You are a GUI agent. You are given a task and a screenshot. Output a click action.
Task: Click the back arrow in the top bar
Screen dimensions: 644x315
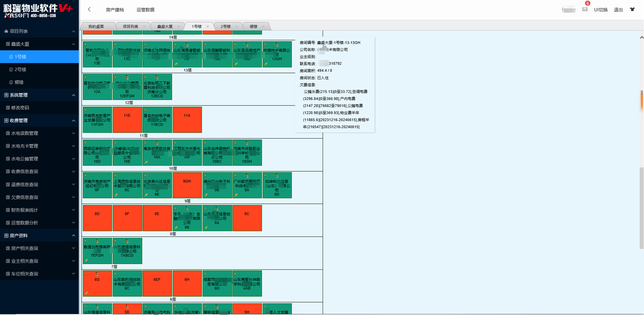pyautogui.click(x=89, y=9)
